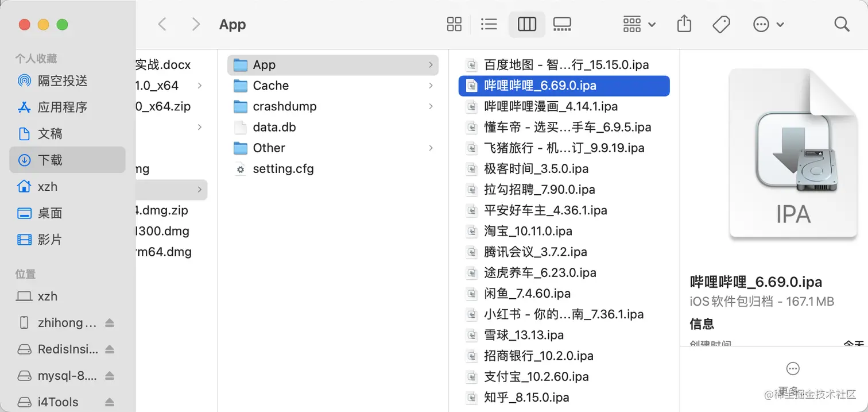Select 平安好车主_4.36.1.ipa
This screenshot has height=412, width=868.
564,210
